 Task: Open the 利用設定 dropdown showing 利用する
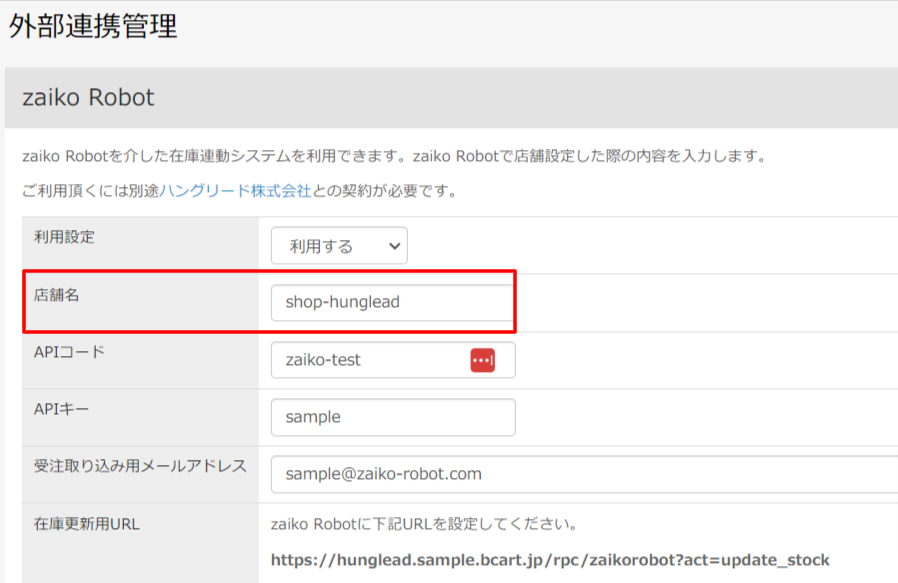(x=339, y=246)
